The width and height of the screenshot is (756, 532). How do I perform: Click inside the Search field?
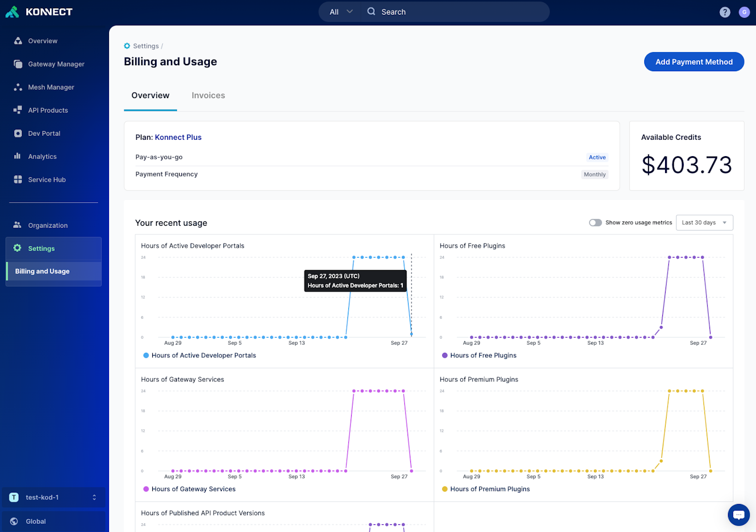455,12
